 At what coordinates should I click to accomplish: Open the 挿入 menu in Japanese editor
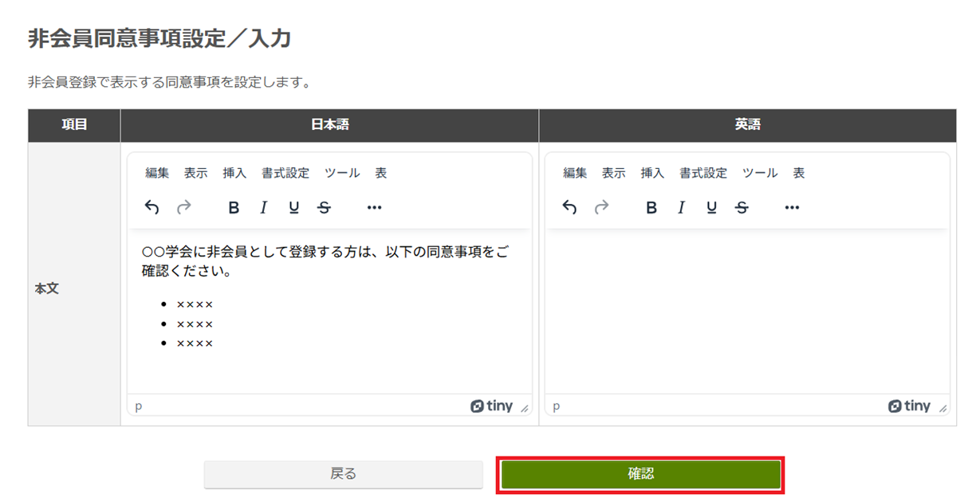tap(234, 173)
